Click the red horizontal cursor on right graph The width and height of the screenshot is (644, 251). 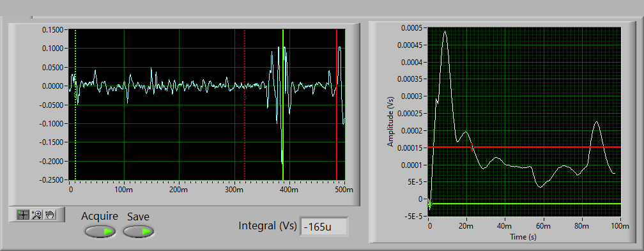point(525,147)
